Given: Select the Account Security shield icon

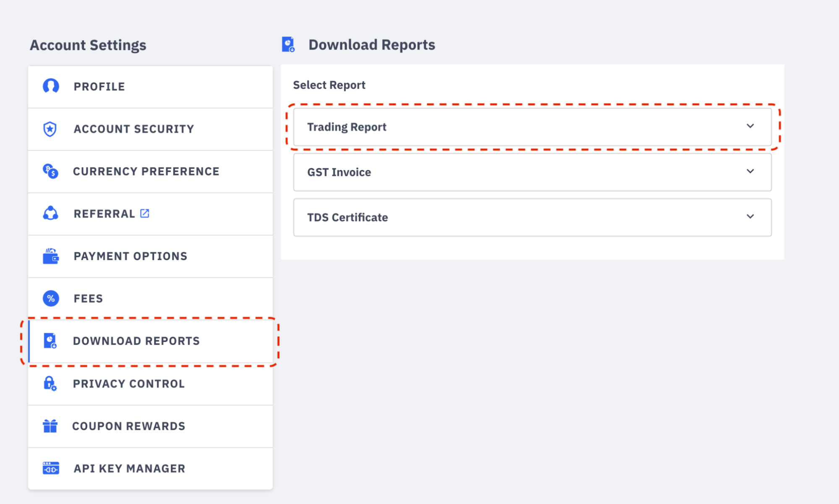Looking at the screenshot, I should click(50, 129).
